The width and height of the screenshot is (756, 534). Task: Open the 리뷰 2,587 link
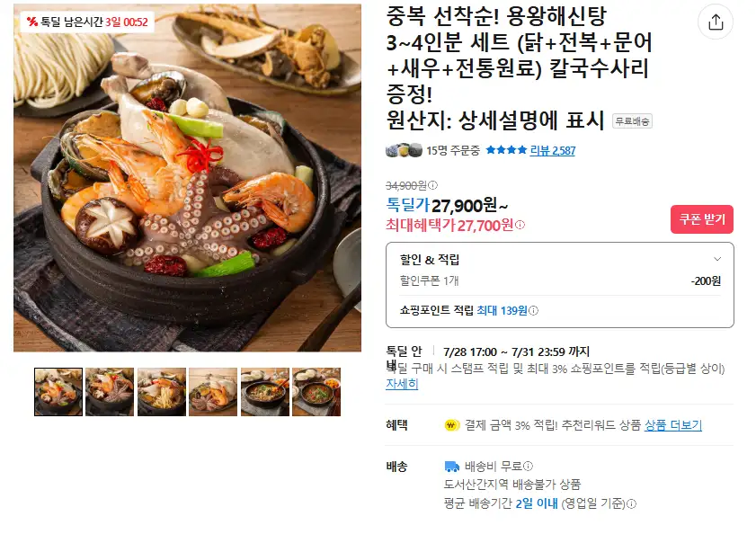click(x=553, y=150)
